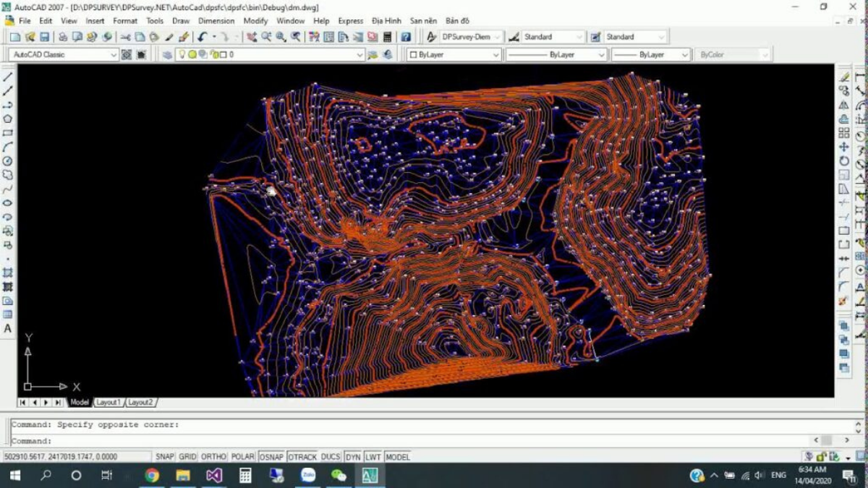Select the Line draw tool
This screenshot has height=488, width=868.
click(x=8, y=77)
